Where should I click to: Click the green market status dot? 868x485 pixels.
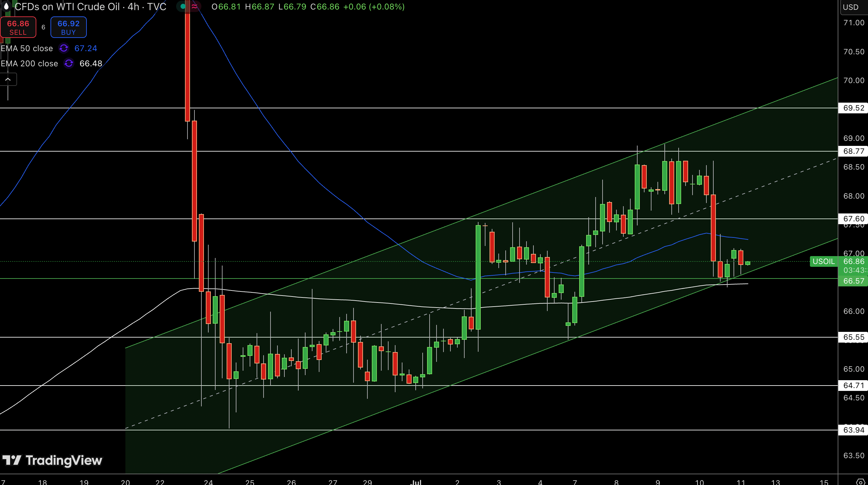coord(183,6)
